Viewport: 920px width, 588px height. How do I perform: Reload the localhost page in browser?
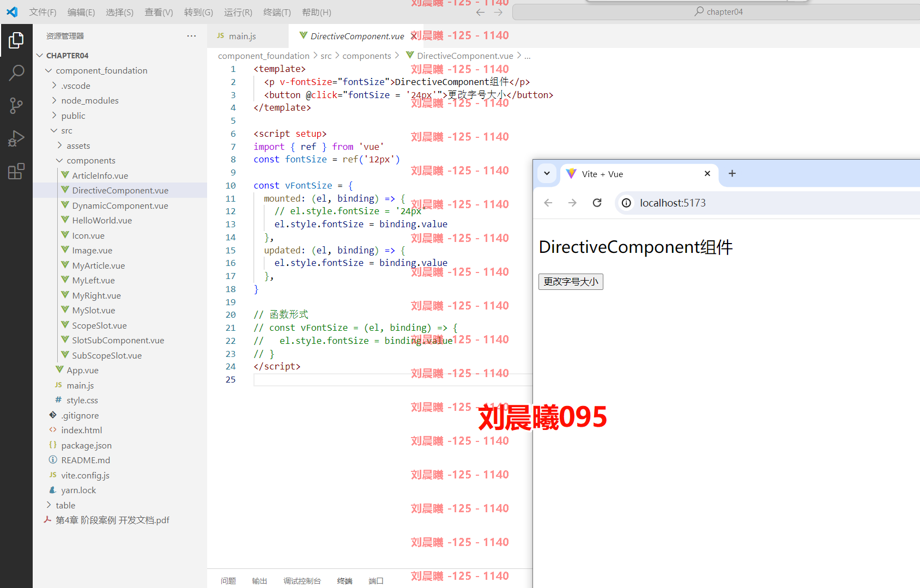click(597, 203)
